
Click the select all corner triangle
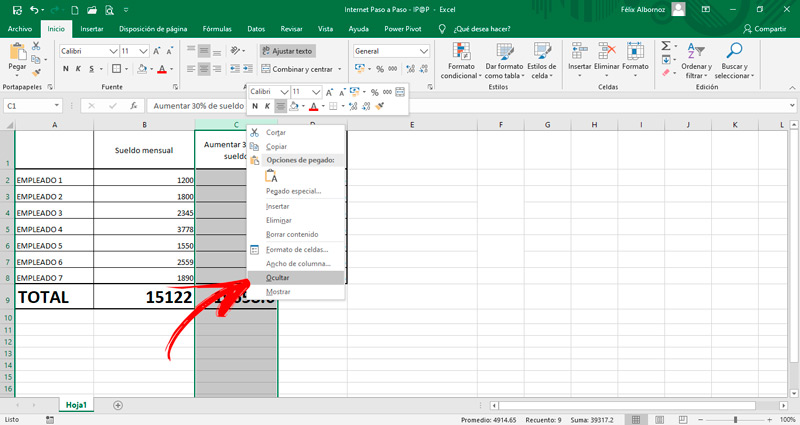pos(8,125)
